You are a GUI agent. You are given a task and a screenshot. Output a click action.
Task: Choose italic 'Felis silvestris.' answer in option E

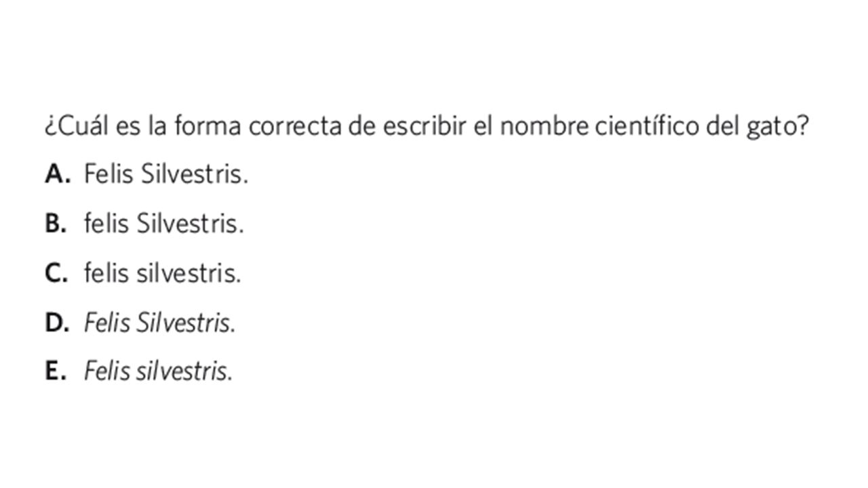[x=158, y=371]
